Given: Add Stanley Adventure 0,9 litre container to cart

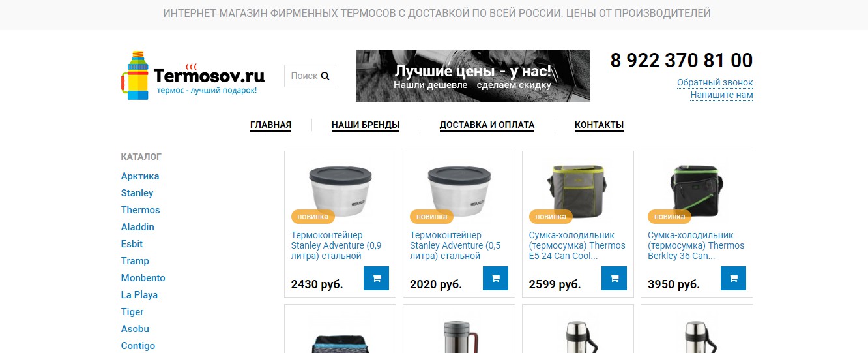Looking at the screenshot, I should coord(376,278).
